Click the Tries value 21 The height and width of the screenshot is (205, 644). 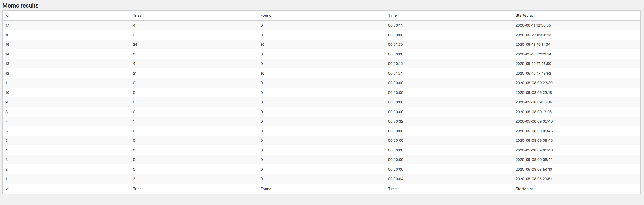coord(135,73)
